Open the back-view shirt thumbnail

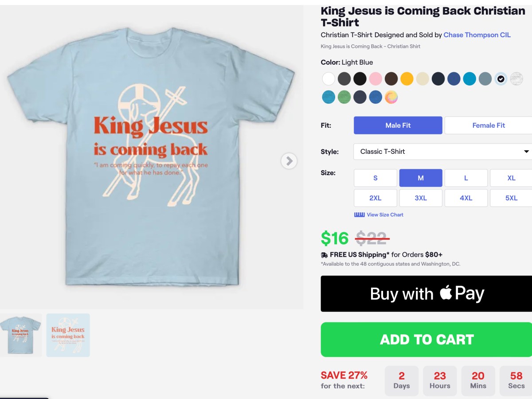pos(68,335)
